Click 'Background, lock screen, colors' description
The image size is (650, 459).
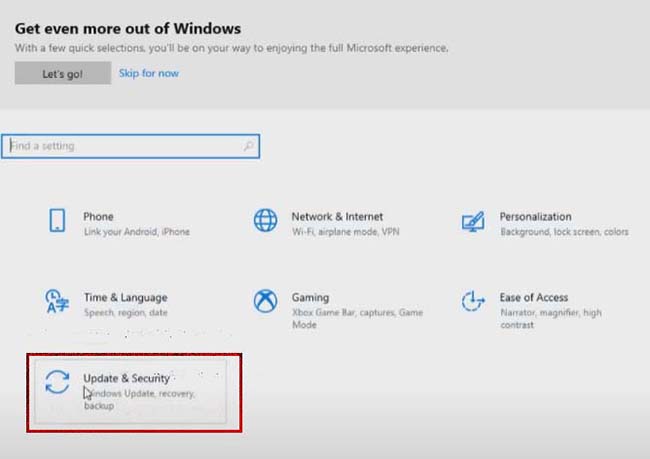565,231
